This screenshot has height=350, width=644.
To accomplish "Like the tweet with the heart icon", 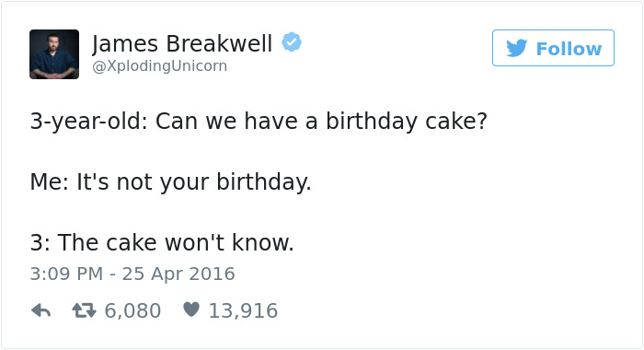I will click(x=191, y=309).
